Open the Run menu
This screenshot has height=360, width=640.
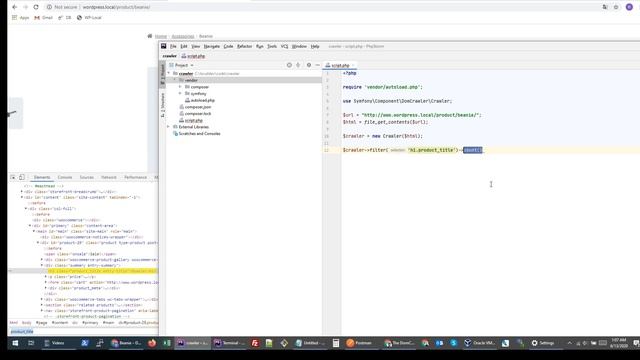coord(260,47)
